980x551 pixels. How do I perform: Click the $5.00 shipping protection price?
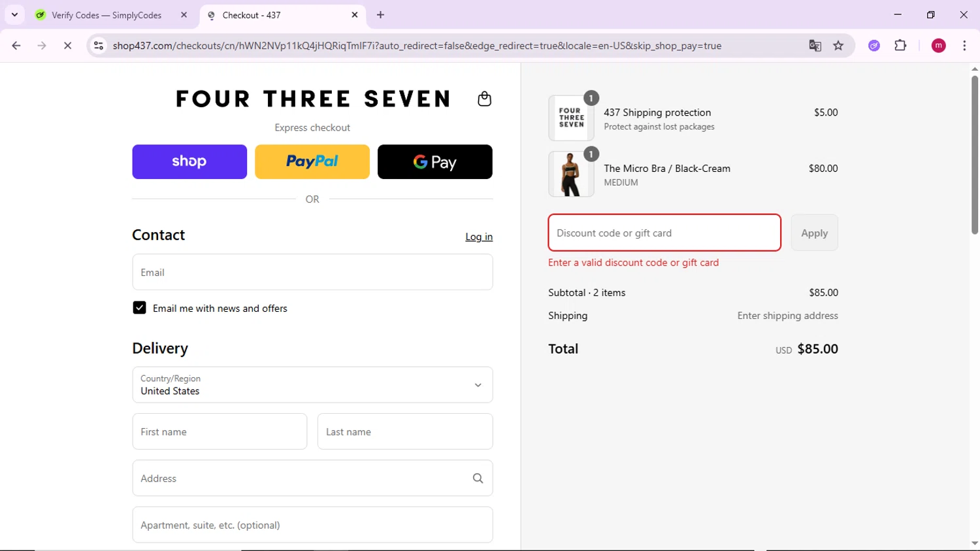826,112
